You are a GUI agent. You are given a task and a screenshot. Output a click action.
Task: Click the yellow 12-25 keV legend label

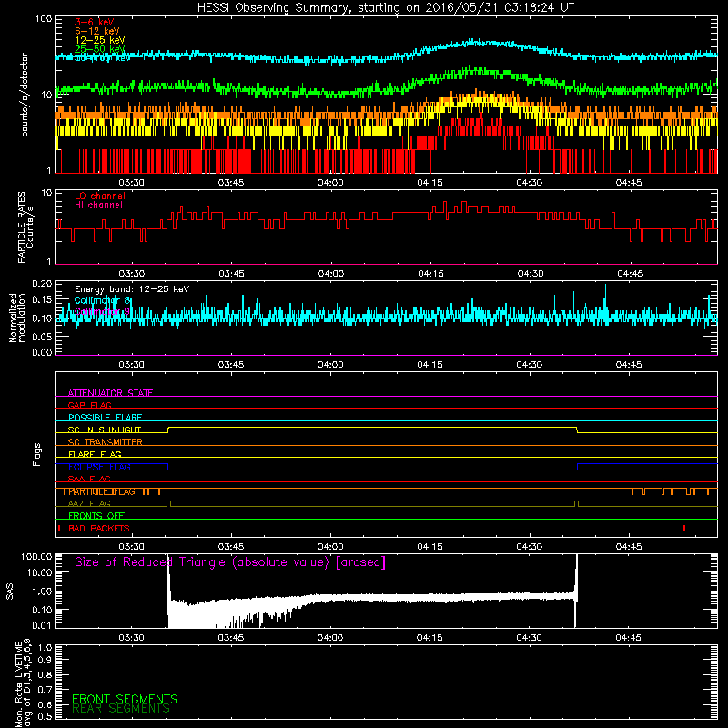[100, 40]
